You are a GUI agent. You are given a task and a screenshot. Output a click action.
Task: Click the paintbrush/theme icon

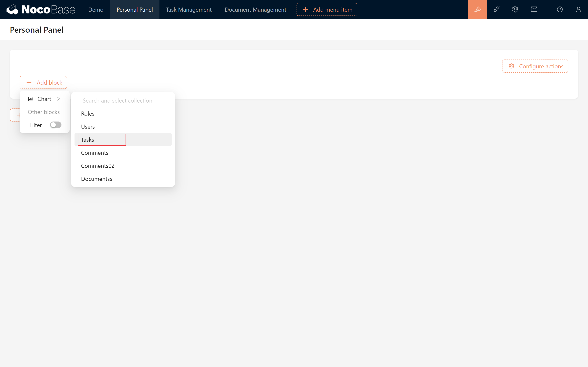478,9
